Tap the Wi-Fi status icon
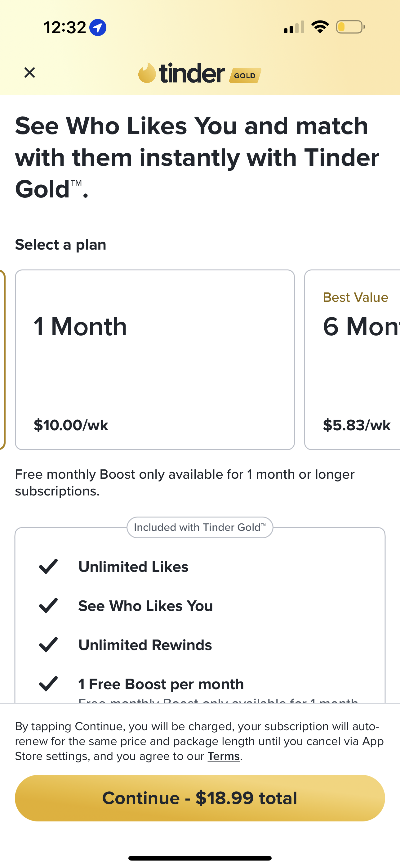The width and height of the screenshot is (400, 868). [320, 27]
